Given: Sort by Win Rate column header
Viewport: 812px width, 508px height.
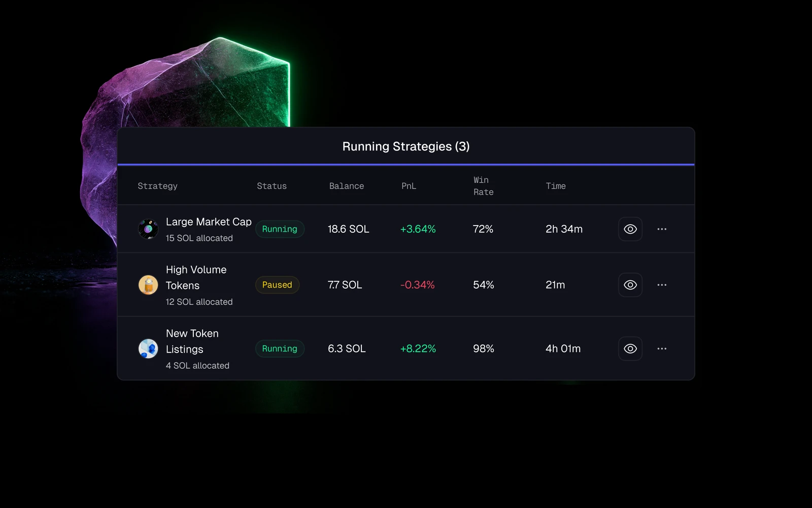Looking at the screenshot, I should 483,186.
